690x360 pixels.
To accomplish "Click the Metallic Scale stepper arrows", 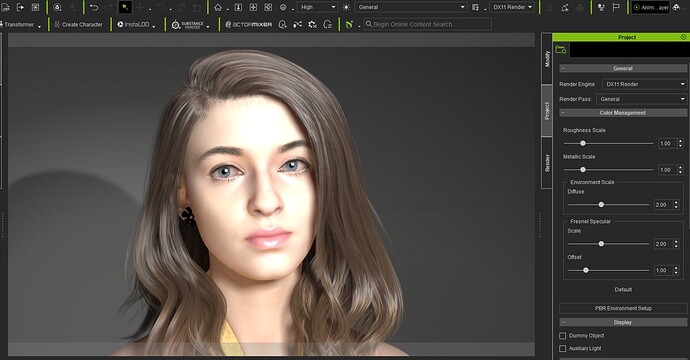I will [681, 170].
